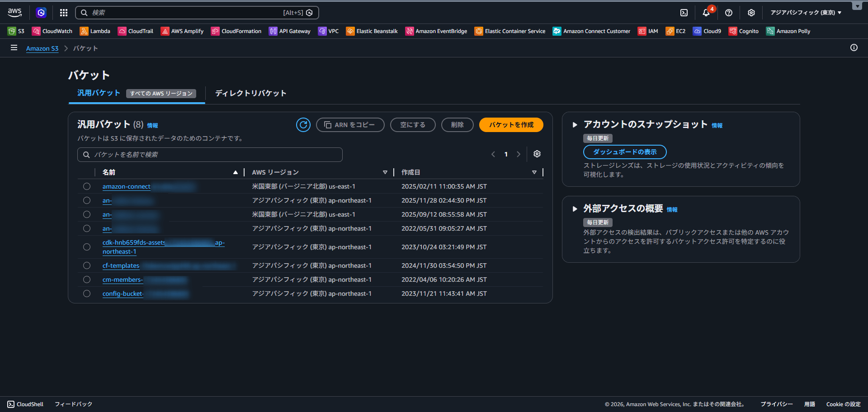This screenshot has width=868, height=412.
Task: Open Cookie の設定 in footer
Action: 844,404
